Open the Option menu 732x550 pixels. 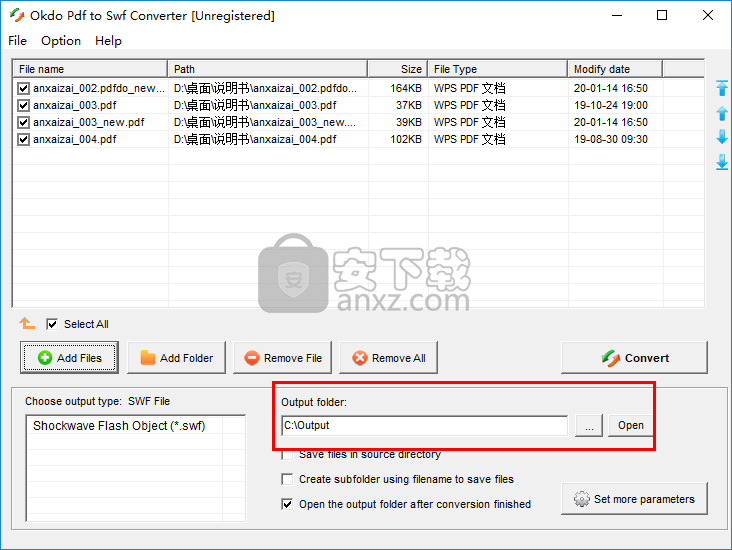coord(61,41)
